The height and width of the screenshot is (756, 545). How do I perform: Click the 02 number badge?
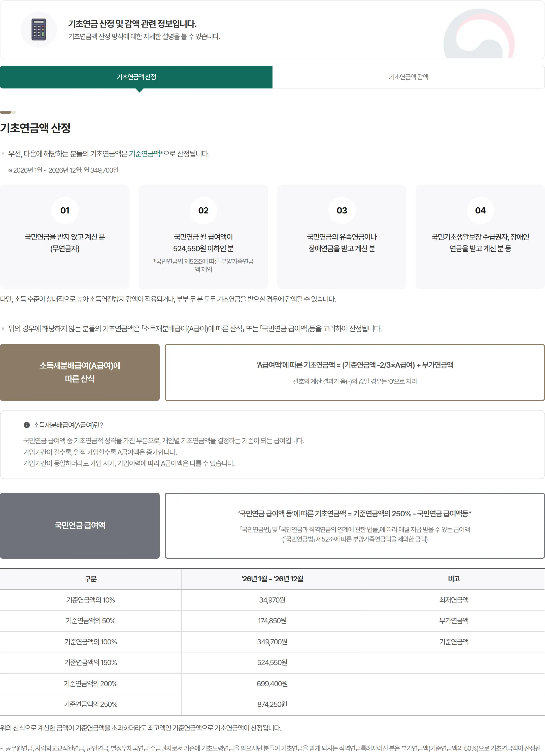pos(203,210)
